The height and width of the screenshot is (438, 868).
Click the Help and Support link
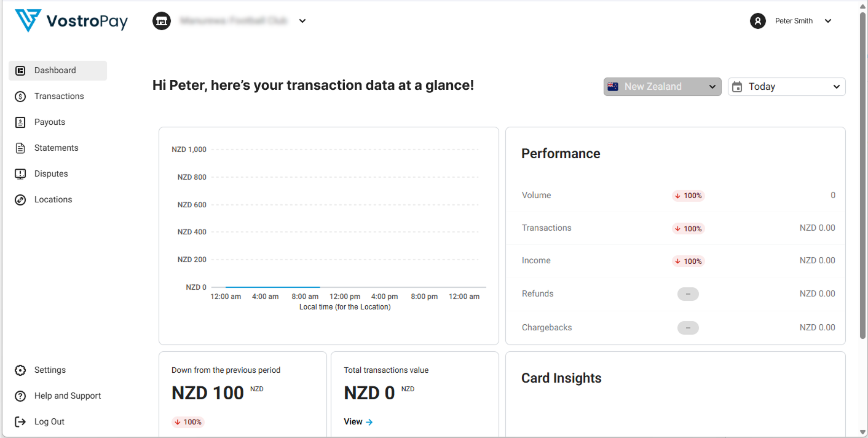(x=68, y=396)
